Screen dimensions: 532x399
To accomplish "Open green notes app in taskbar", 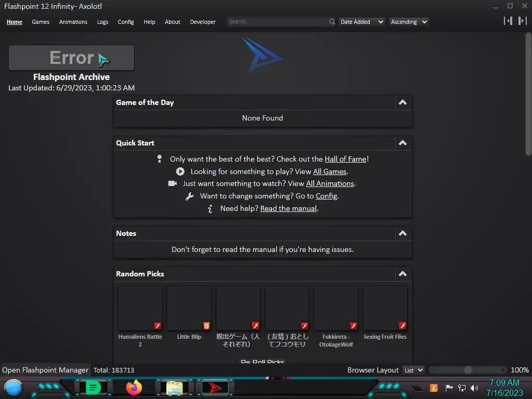I will (94, 388).
